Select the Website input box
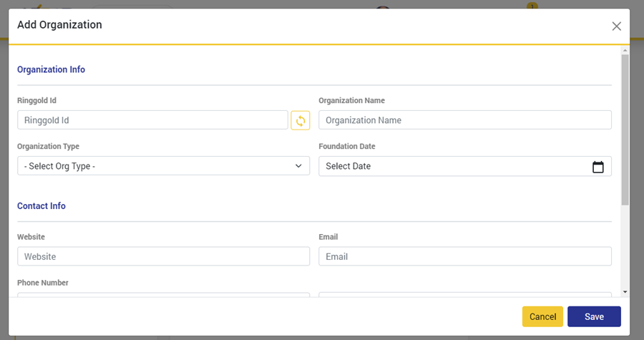The image size is (644, 340). point(163,256)
